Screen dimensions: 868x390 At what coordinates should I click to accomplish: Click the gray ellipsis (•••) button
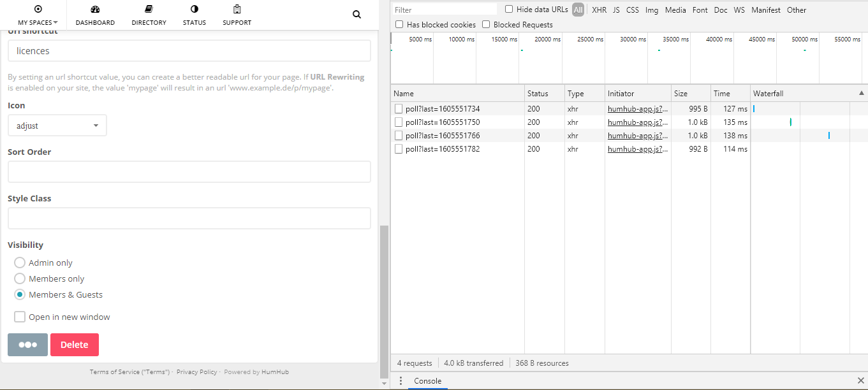pyautogui.click(x=27, y=344)
